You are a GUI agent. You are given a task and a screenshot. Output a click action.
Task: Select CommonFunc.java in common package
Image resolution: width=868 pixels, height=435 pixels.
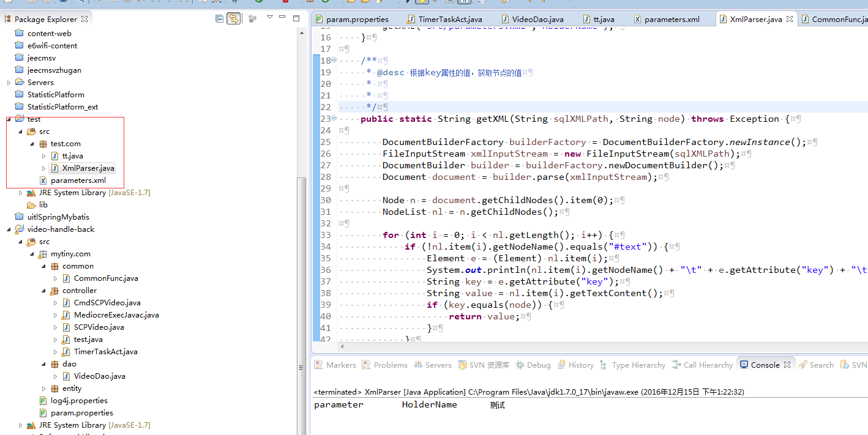pyautogui.click(x=106, y=278)
